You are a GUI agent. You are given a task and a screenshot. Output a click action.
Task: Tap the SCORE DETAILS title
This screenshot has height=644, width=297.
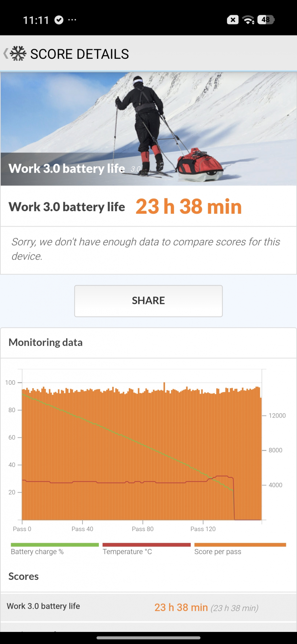pyautogui.click(x=79, y=54)
